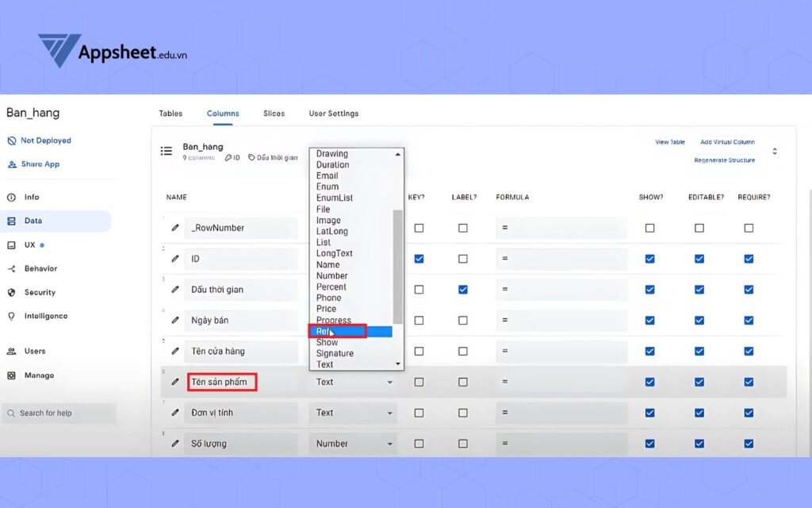Screen dimensions: 812x508
Task: Toggle the KEY checkbox for ID row
Action: click(419, 259)
